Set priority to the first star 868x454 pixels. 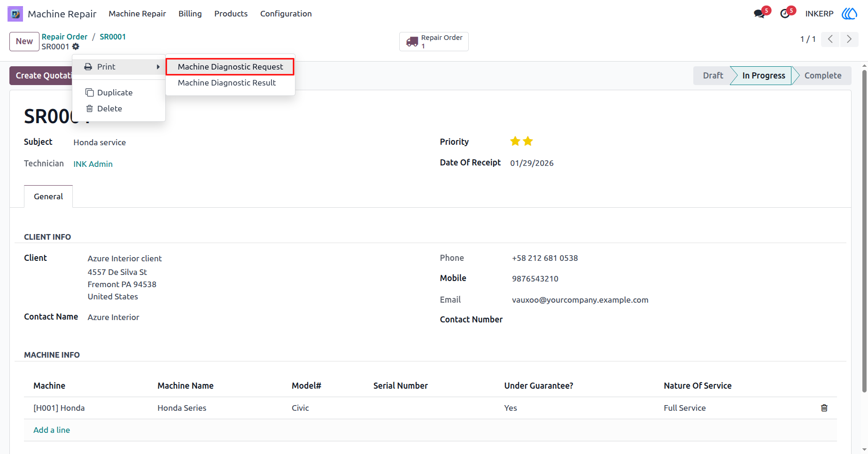(515, 141)
